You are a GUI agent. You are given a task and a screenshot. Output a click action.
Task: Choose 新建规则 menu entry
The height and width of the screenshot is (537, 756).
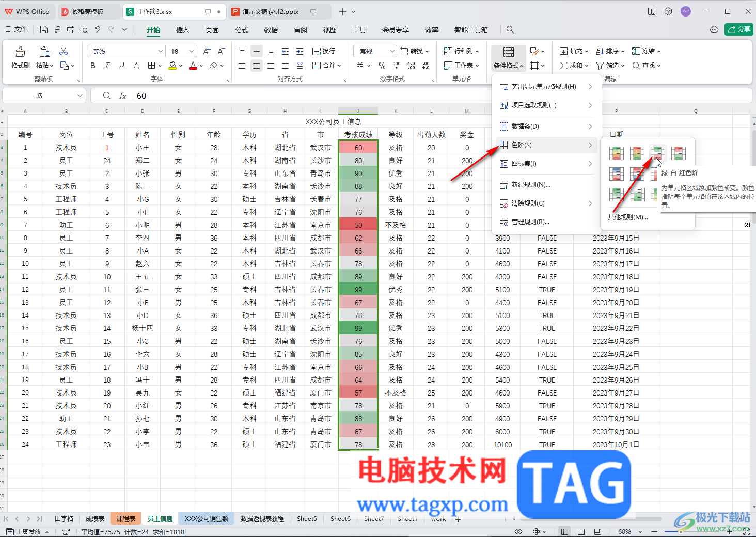pos(546,185)
